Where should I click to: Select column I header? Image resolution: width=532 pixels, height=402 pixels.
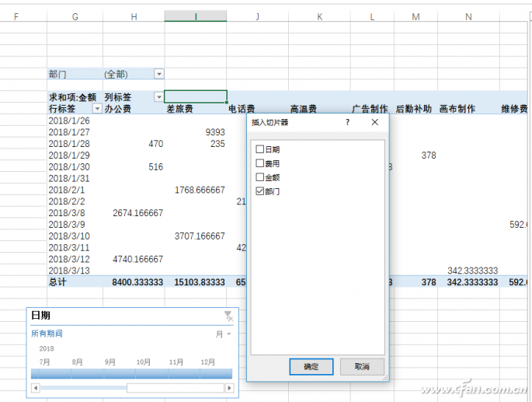pos(196,16)
